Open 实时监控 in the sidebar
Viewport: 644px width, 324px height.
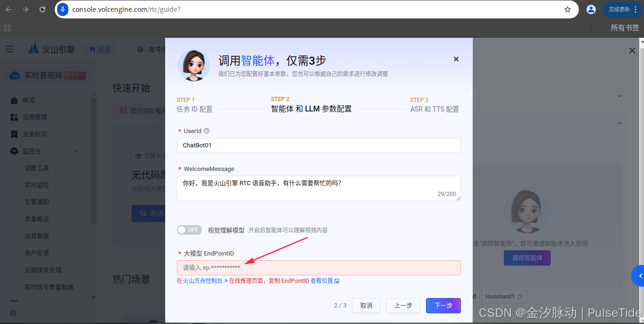37,185
